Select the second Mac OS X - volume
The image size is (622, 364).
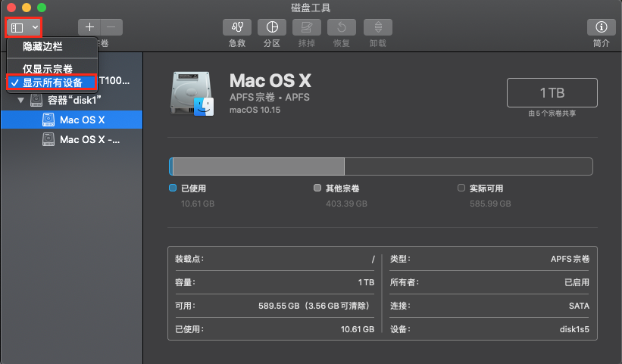point(89,139)
